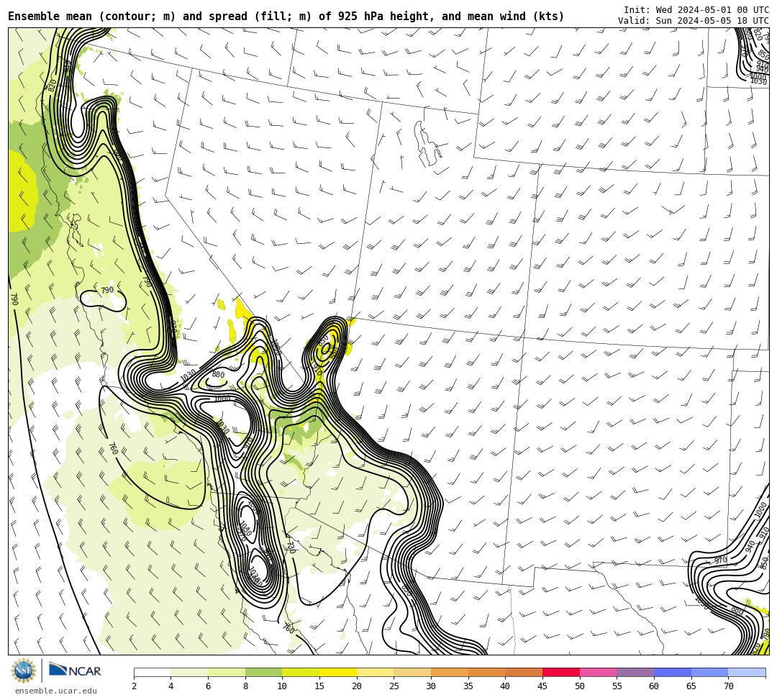Pick the bright yellow 15–20 colorbar segment
Image resolution: width=777 pixels, height=700 pixels.
point(338,672)
